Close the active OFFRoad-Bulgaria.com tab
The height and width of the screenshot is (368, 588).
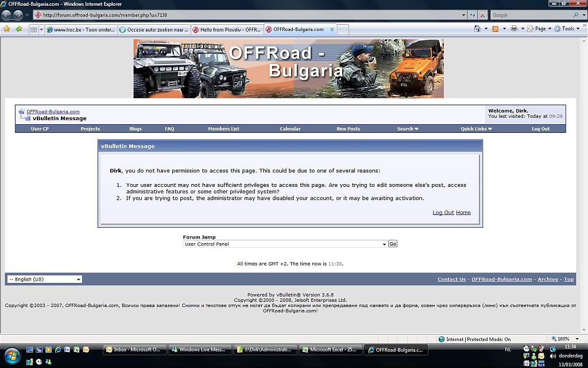coord(332,29)
